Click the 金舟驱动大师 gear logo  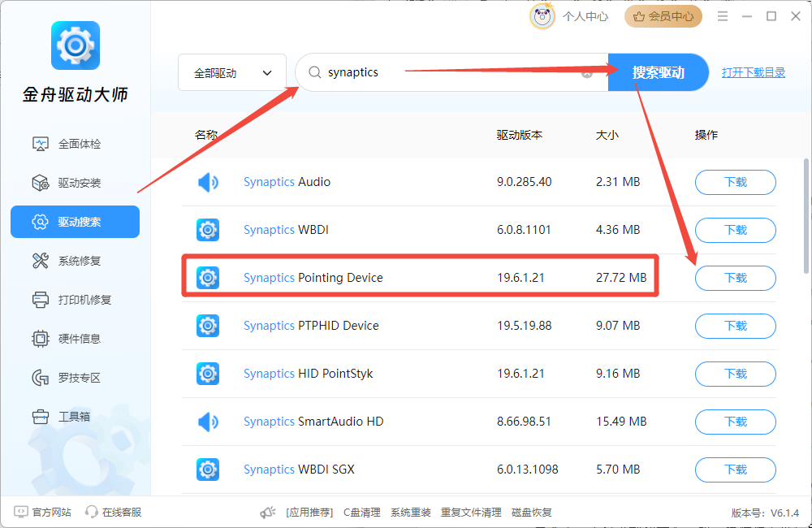click(x=76, y=45)
